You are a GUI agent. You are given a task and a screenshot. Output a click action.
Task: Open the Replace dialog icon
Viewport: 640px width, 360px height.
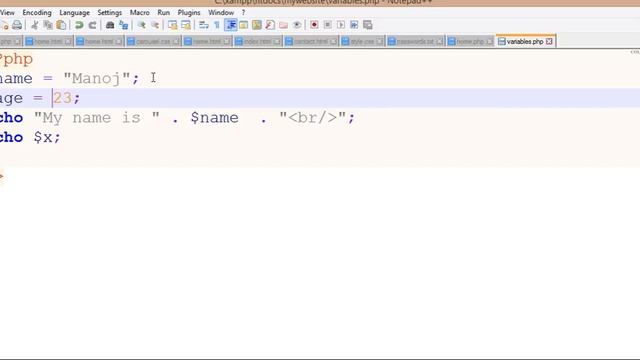(x=123, y=25)
